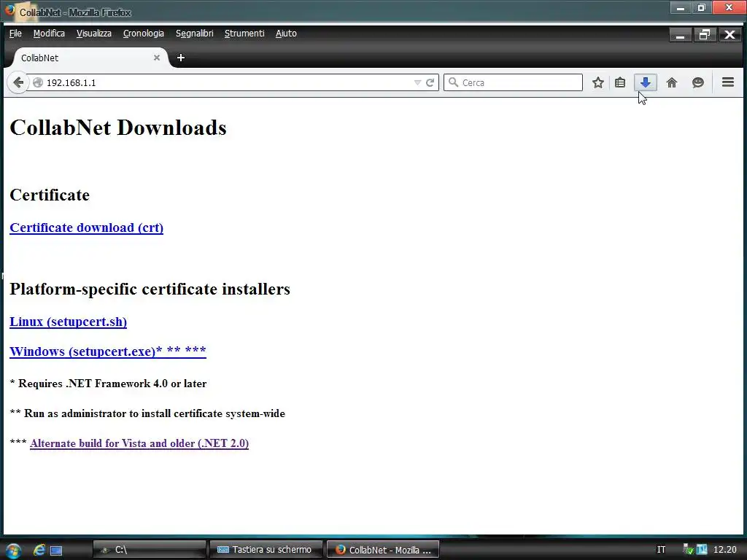Switch to the C:\ taskbar window
Screen dimensions: 747x560
coord(149,550)
